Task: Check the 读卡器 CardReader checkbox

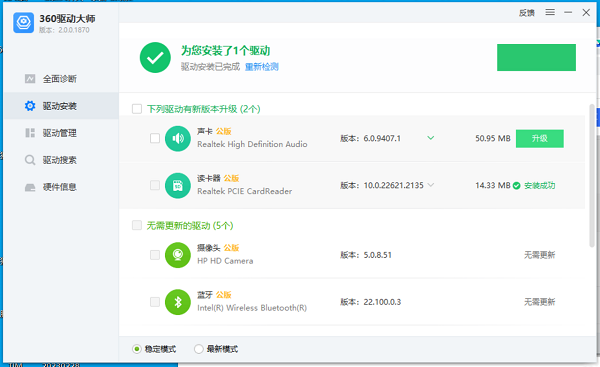Action: [x=155, y=185]
